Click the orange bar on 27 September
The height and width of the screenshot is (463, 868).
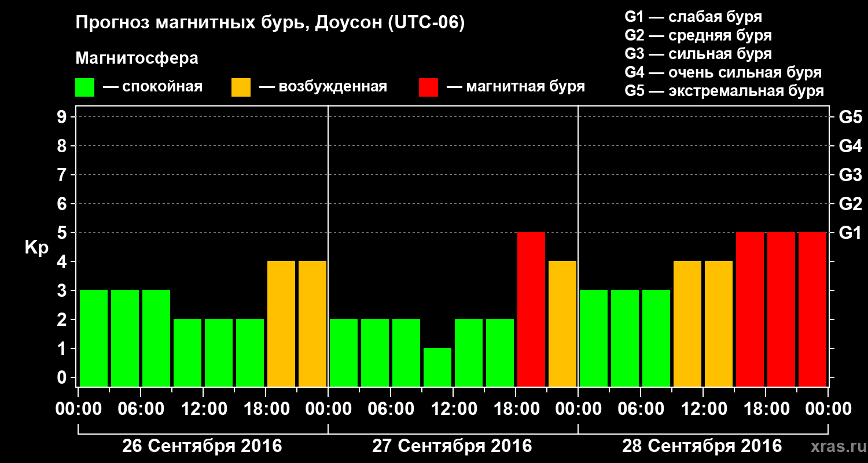[x=562, y=324]
